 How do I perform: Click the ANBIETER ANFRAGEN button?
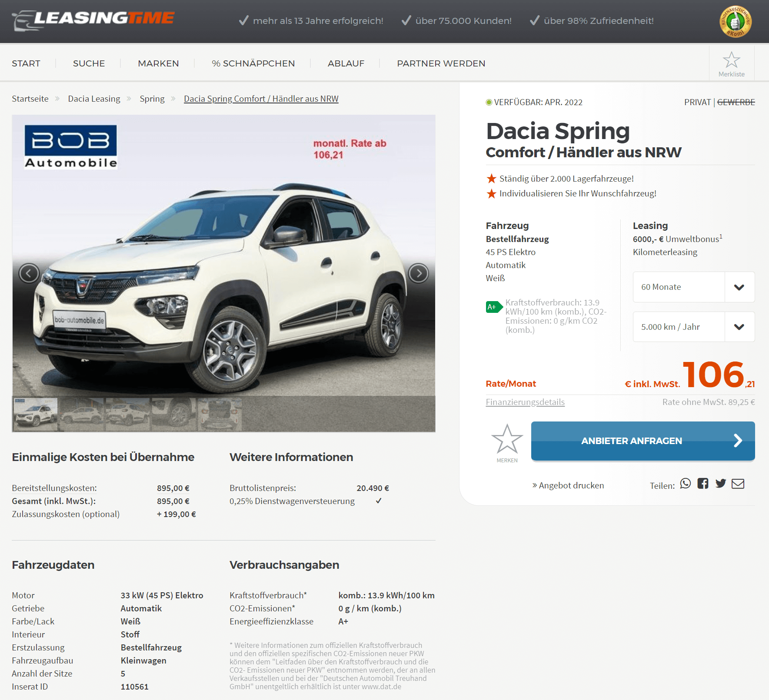tap(643, 441)
